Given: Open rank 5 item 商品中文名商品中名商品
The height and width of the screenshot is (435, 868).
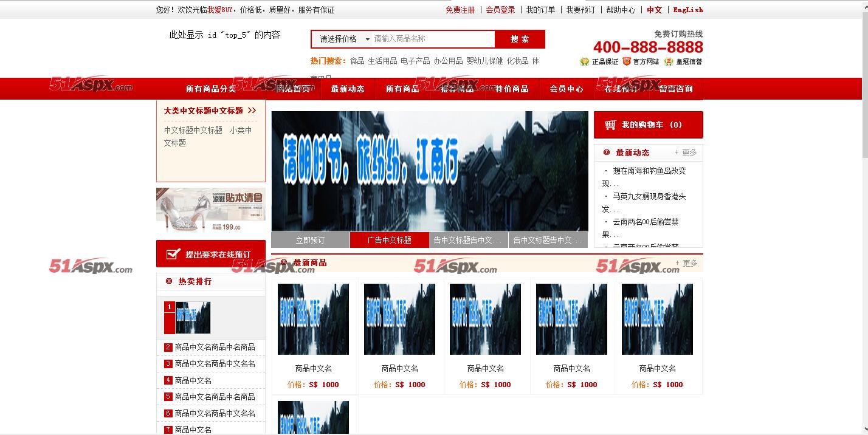Looking at the screenshot, I should coord(215,397).
